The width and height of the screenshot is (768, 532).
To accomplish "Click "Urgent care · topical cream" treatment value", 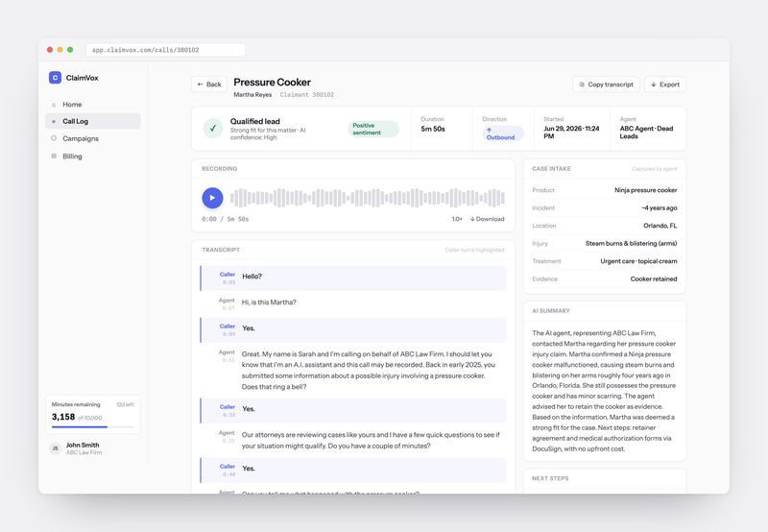I will tap(638, 261).
